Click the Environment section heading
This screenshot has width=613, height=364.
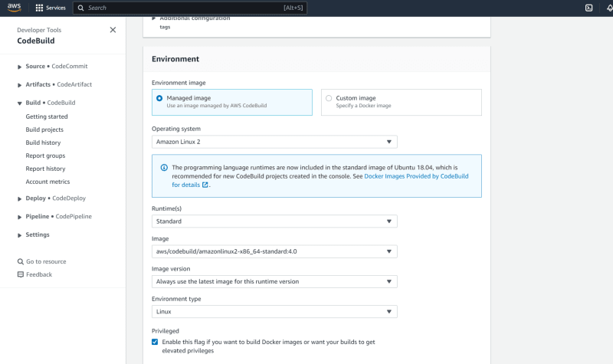pos(175,59)
